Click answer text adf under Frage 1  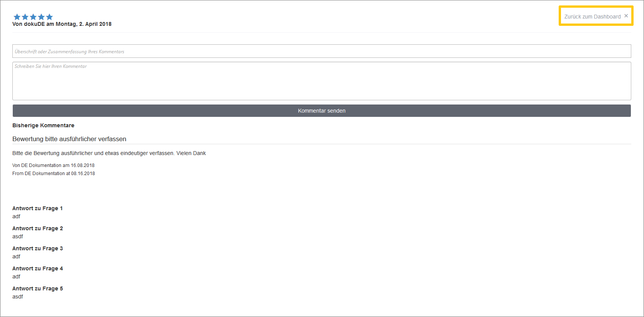coord(16,216)
